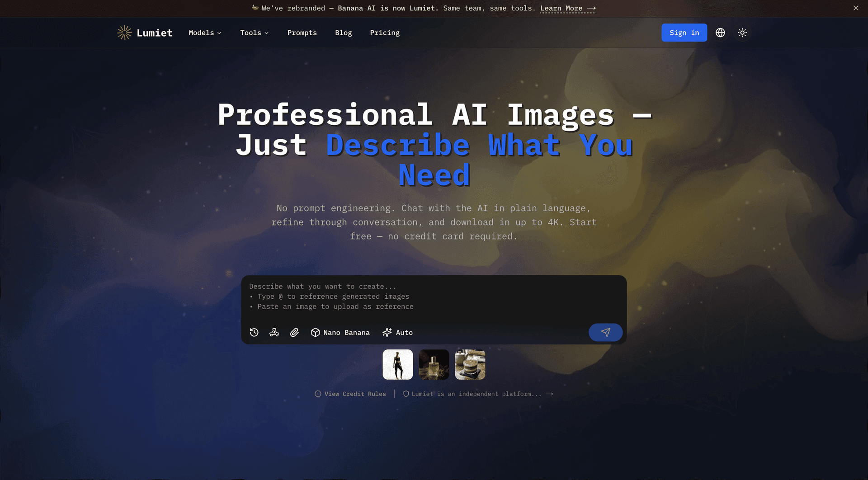868x480 pixels.
Task: Open prompt history clock icon
Action: click(254, 332)
